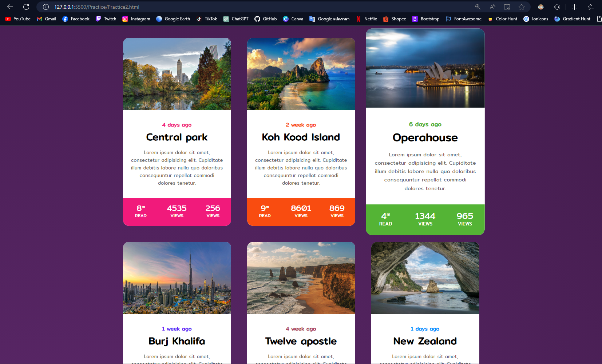Viewport: 602px width, 364px height.
Task: Open the zoom magnifier in address bar
Action: coord(478,7)
